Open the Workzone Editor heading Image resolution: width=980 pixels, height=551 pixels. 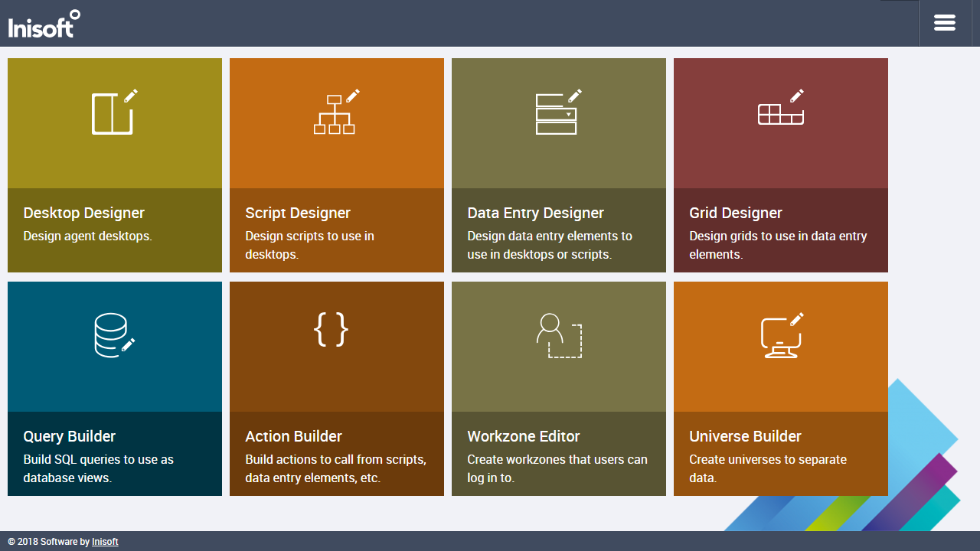tap(523, 436)
